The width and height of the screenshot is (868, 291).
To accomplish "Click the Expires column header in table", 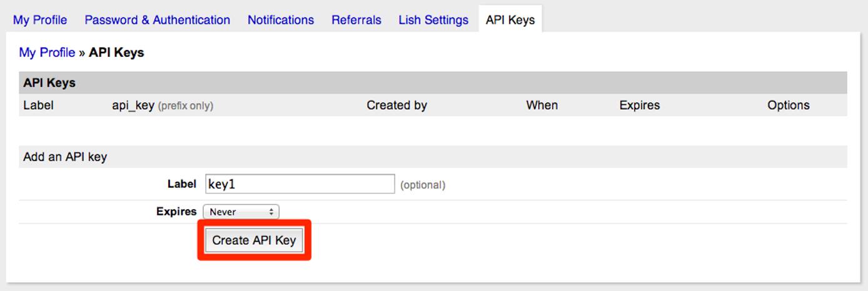I will pos(639,106).
